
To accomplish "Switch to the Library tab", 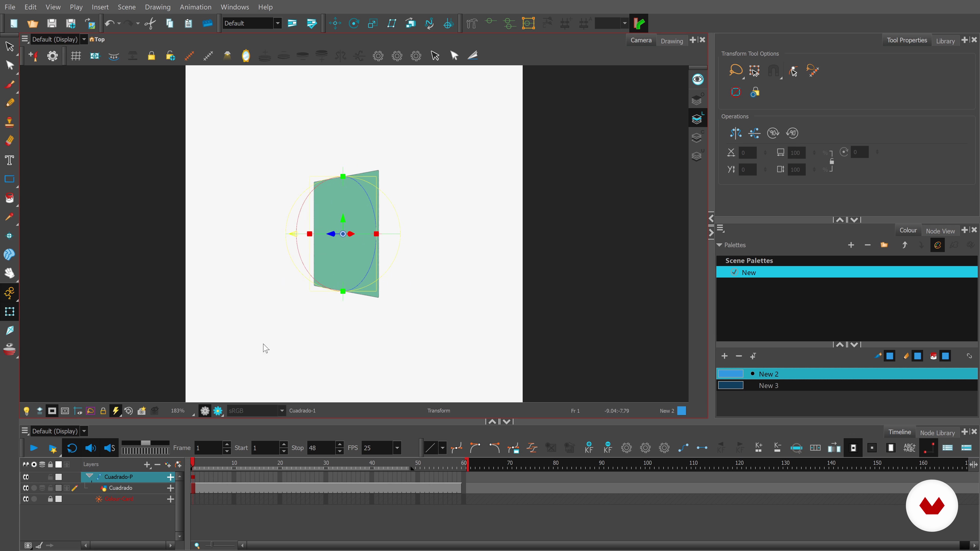I will coord(945,41).
